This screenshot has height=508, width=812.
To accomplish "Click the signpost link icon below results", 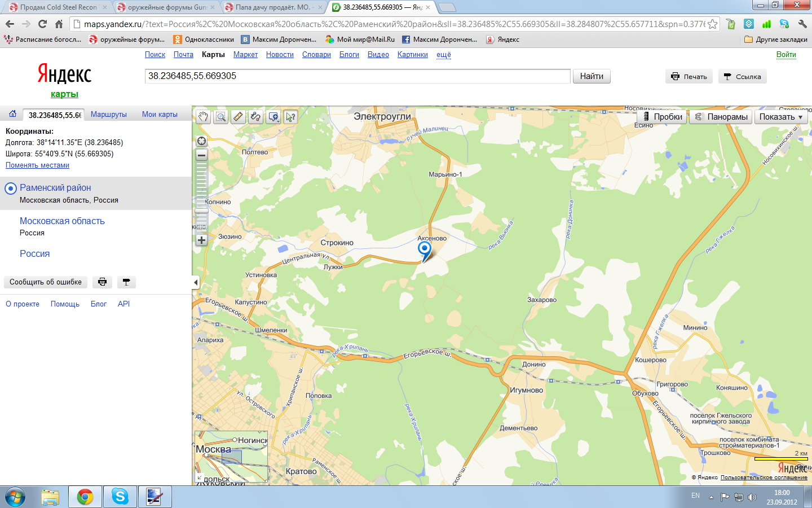I will coord(126,282).
